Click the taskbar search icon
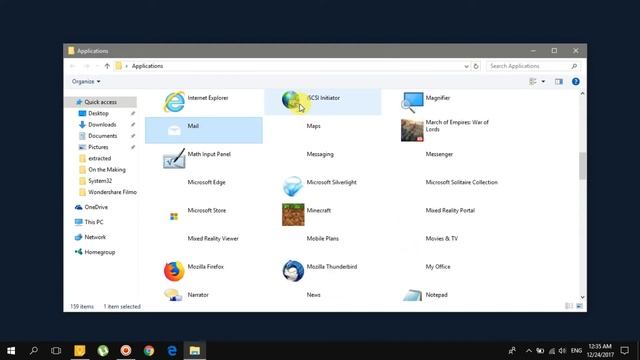The image size is (640, 360). 34,350
